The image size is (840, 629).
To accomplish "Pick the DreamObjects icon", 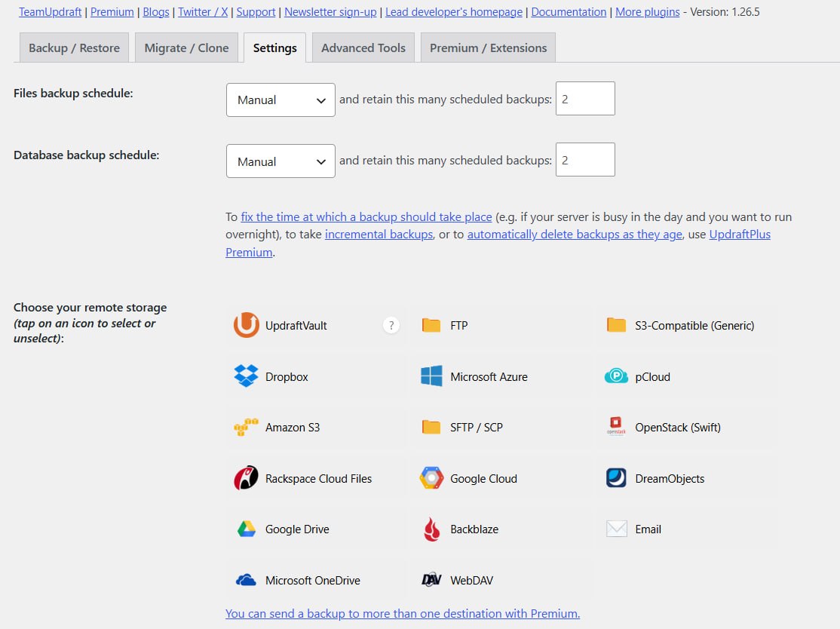I will point(616,478).
